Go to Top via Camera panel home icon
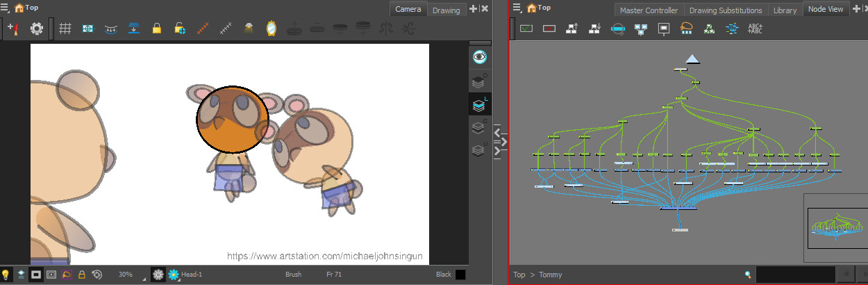 point(18,8)
